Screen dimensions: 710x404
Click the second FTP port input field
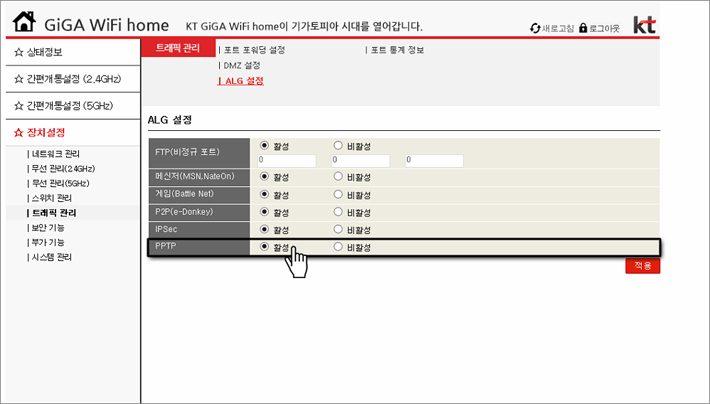pos(360,160)
